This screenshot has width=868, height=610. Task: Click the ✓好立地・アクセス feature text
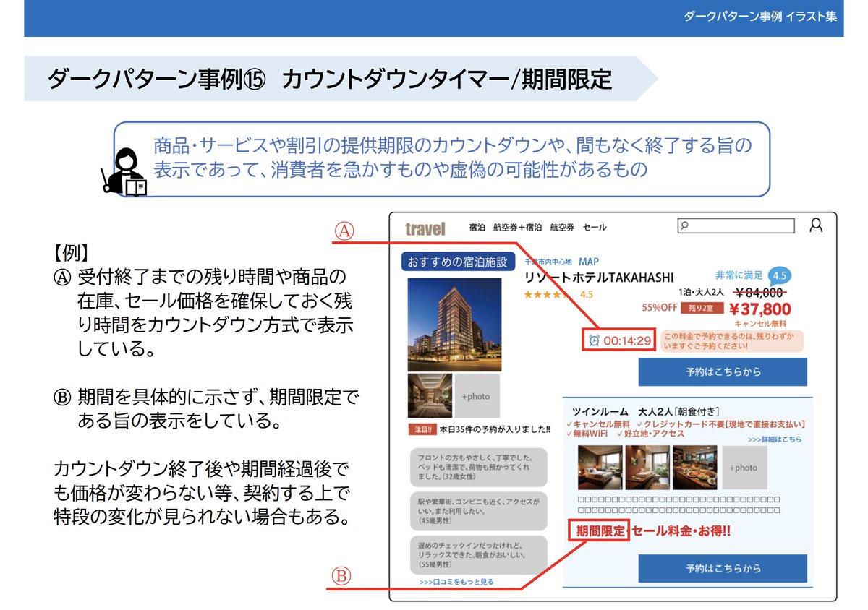pos(650,434)
